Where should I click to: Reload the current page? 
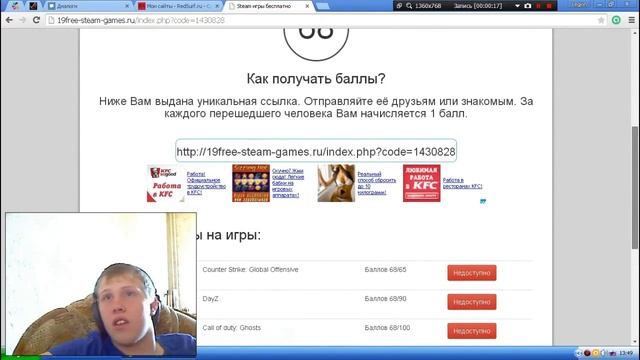[36, 20]
